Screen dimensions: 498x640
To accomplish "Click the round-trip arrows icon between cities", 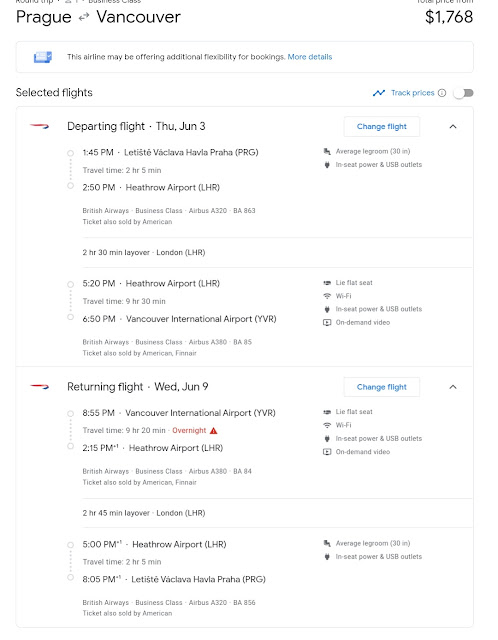I will coord(84,17).
